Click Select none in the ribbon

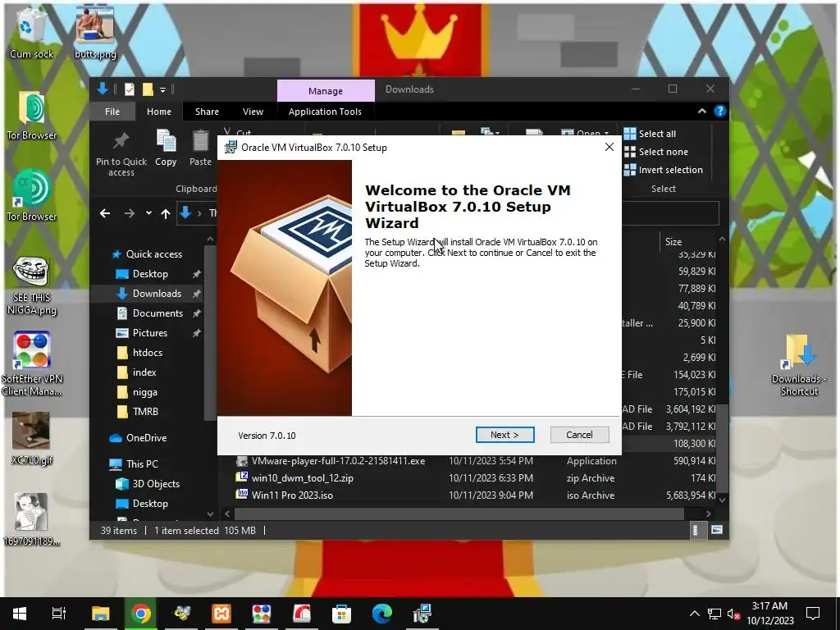point(656,152)
